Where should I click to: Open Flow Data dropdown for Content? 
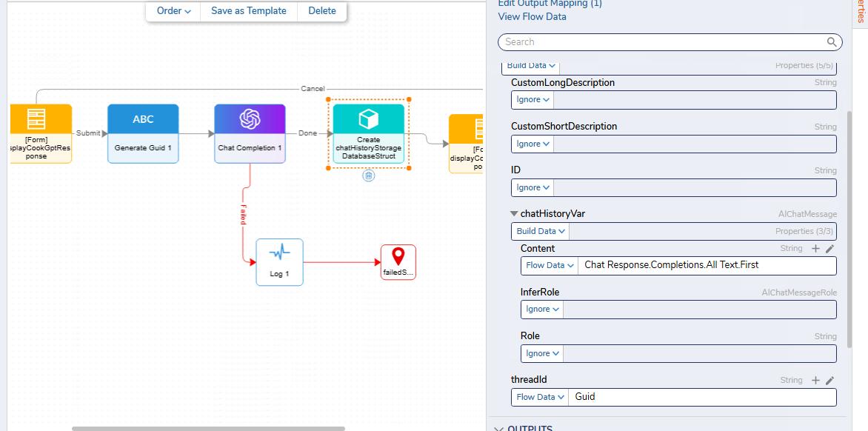(x=550, y=265)
